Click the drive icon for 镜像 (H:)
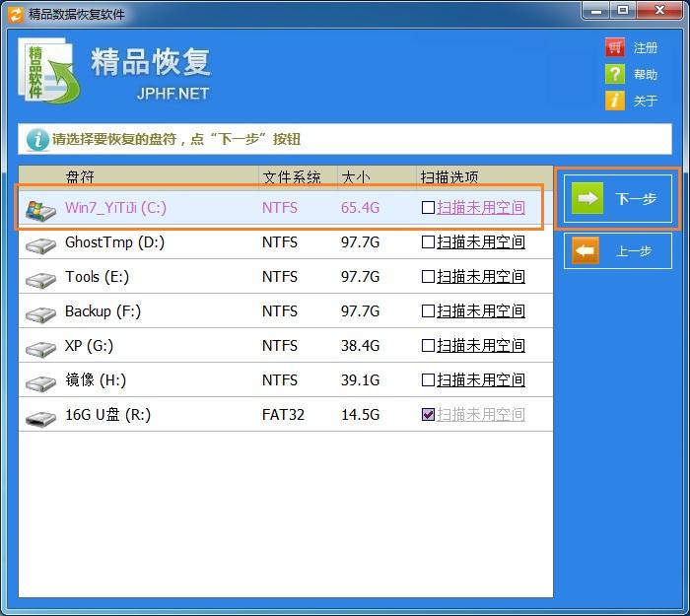This screenshot has width=690, height=616. (40, 382)
